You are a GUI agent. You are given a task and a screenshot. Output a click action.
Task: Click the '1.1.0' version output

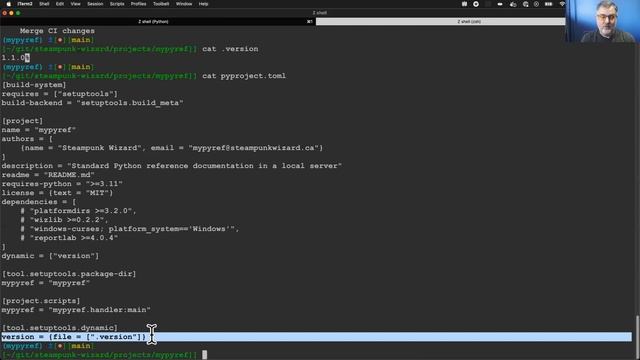click(x=13, y=58)
